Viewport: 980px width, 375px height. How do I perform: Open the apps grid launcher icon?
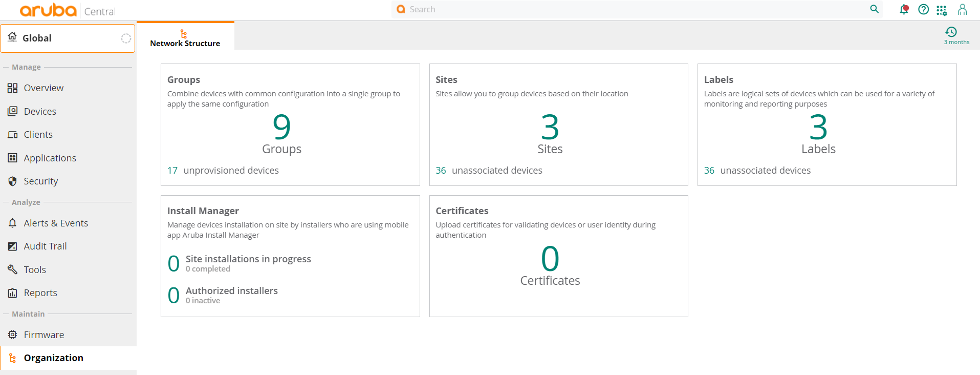(942, 10)
